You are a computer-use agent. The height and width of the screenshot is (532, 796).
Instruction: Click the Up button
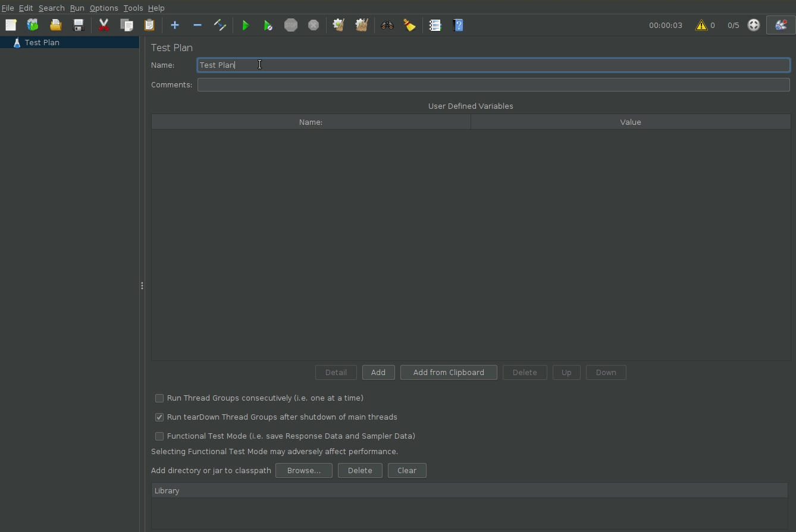pos(566,373)
